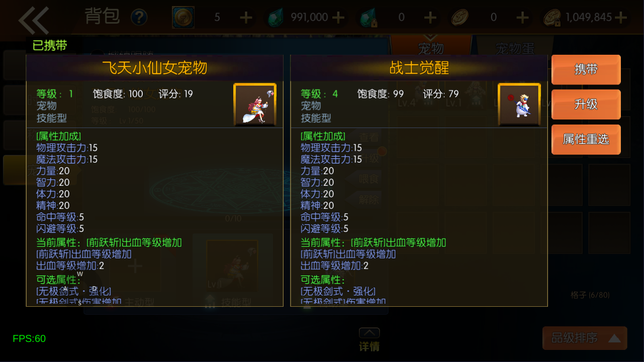
Task: Switch to the 宠物 tab
Action: click(431, 48)
